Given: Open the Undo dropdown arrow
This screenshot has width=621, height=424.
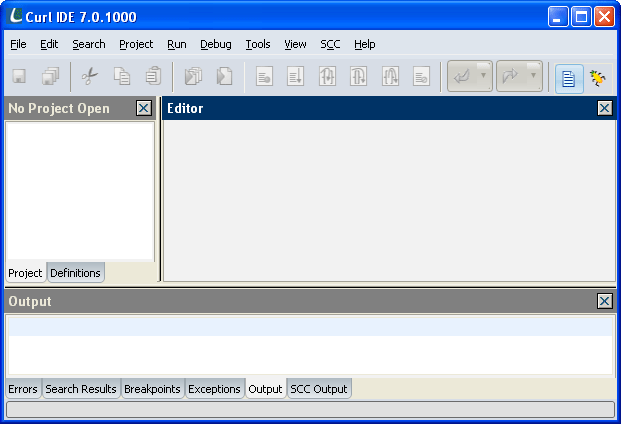Looking at the screenshot, I should (x=483, y=76).
